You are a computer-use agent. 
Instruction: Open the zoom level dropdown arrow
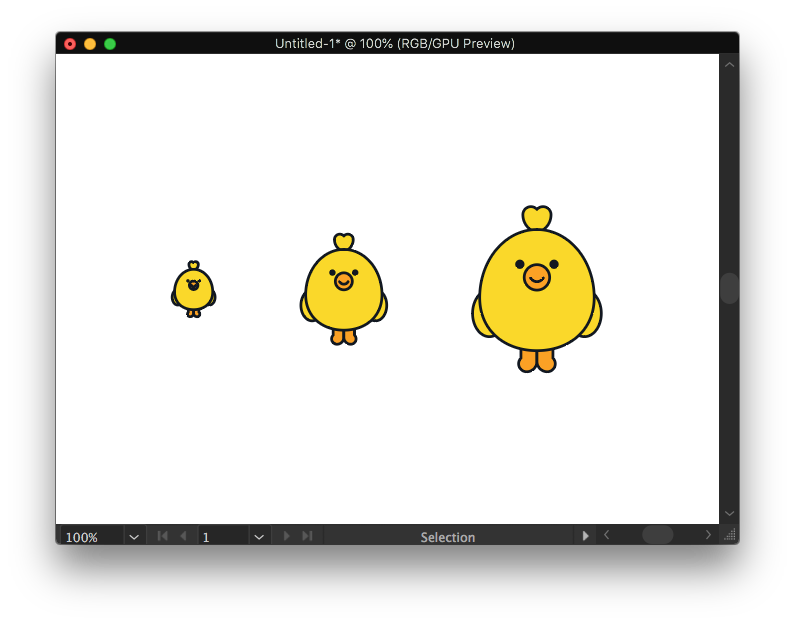pyautogui.click(x=134, y=537)
